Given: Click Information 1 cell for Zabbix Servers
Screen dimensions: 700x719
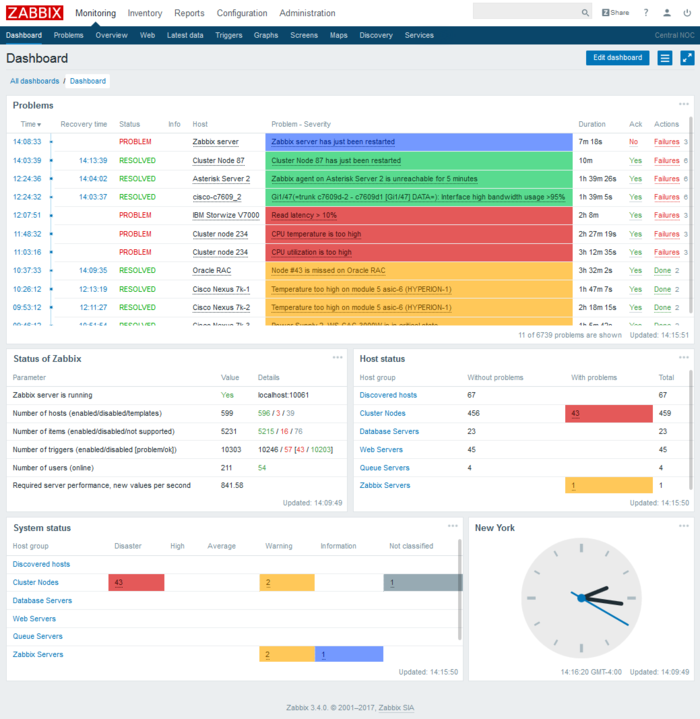Looking at the screenshot, I should tap(349, 654).
